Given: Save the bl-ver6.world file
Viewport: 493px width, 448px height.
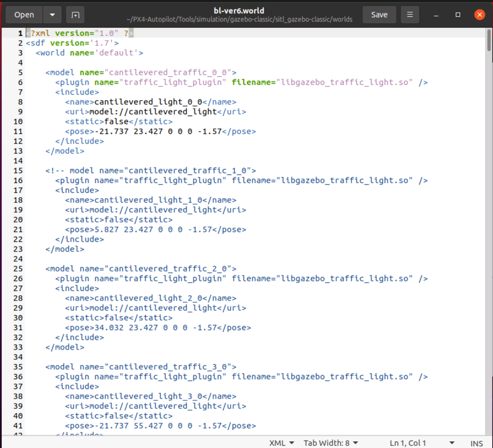Looking at the screenshot, I should pyautogui.click(x=379, y=15).
